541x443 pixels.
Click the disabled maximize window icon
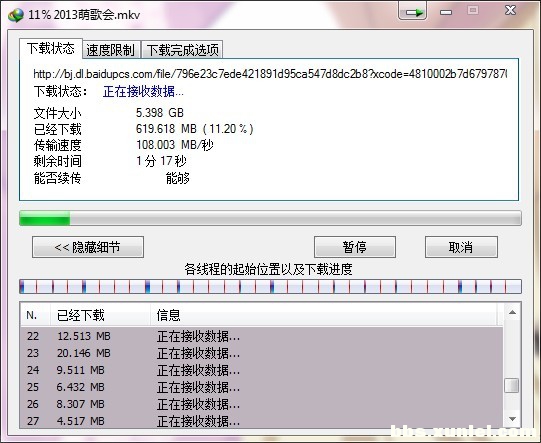(473, 11)
